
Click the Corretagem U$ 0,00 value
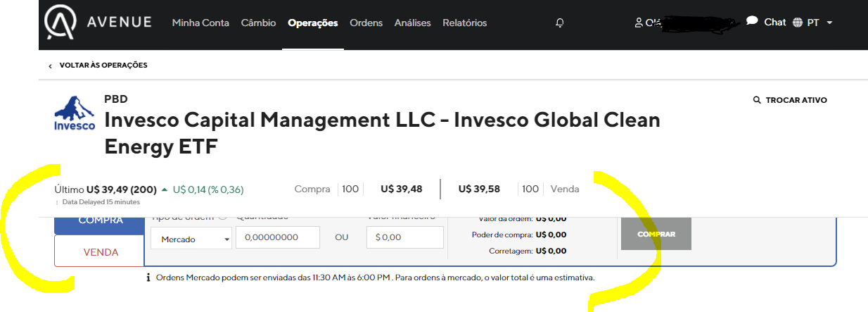[x=551, y=251]
